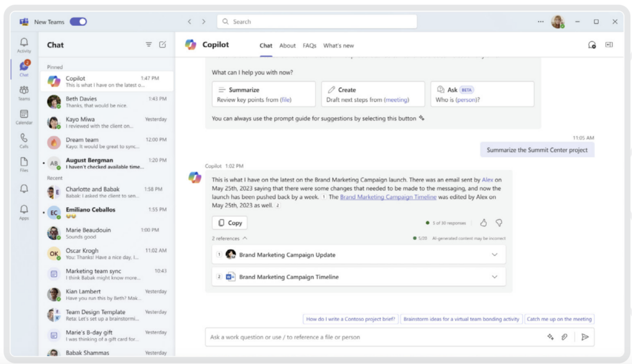Open the Calendar in sidebar
The width and height of the screenshot is (632, 364).
[24, 117]
